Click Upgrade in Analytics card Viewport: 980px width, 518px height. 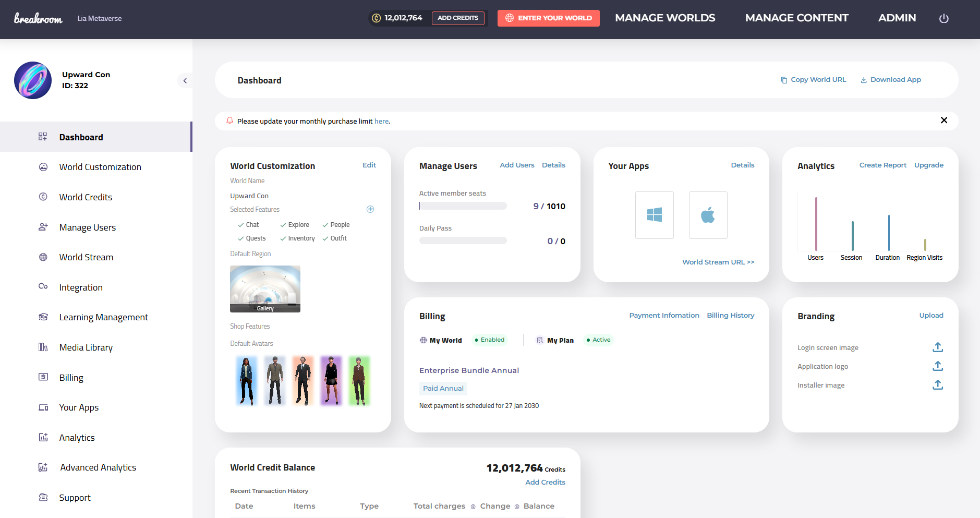[x=929, y=165]
